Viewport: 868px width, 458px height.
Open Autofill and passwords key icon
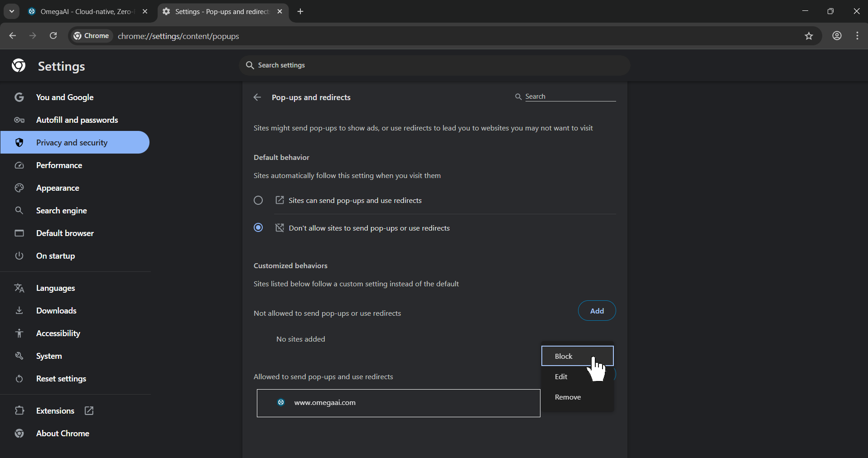[19, 120]
